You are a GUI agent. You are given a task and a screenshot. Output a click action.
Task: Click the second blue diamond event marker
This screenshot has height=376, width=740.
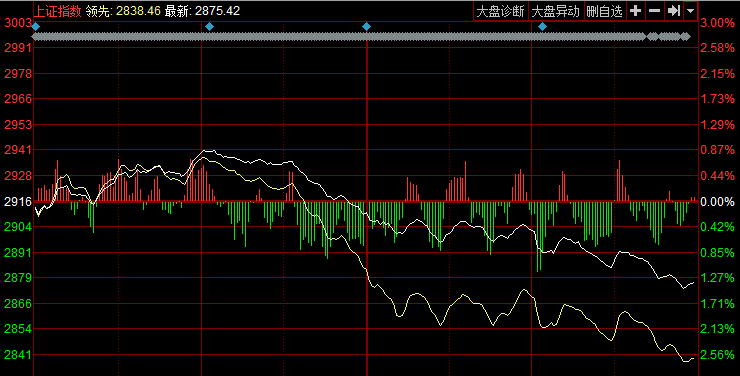(210, 27)
